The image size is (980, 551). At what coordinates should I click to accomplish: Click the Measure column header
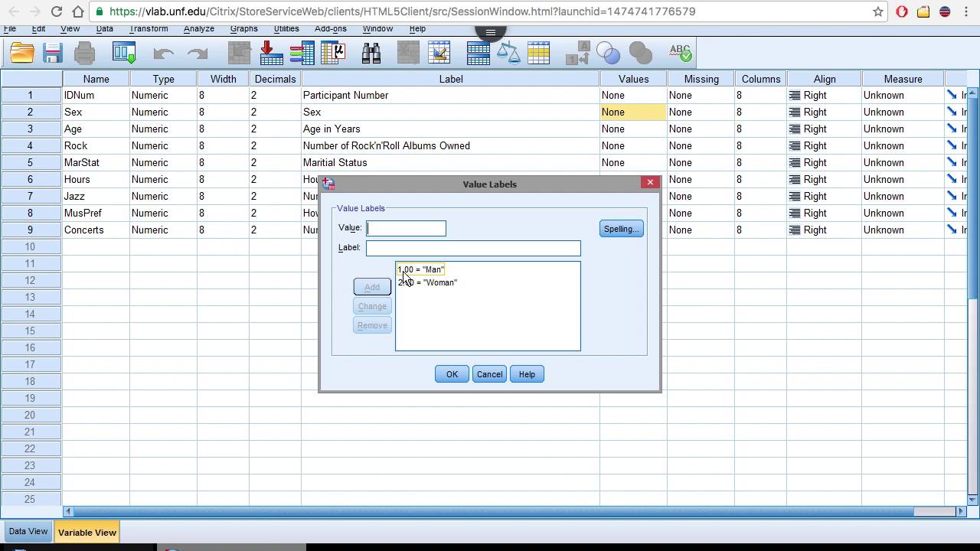click(903, 79)
